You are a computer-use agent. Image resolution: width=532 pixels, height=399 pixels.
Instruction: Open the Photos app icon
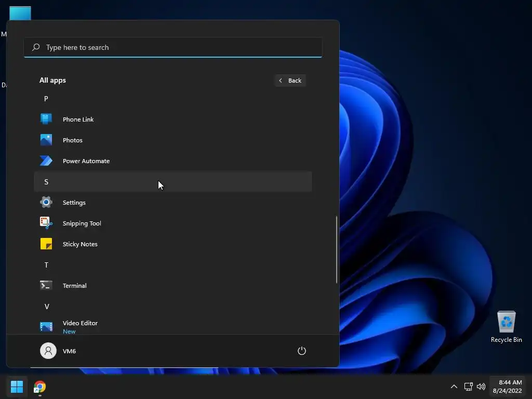click(46, 140)
